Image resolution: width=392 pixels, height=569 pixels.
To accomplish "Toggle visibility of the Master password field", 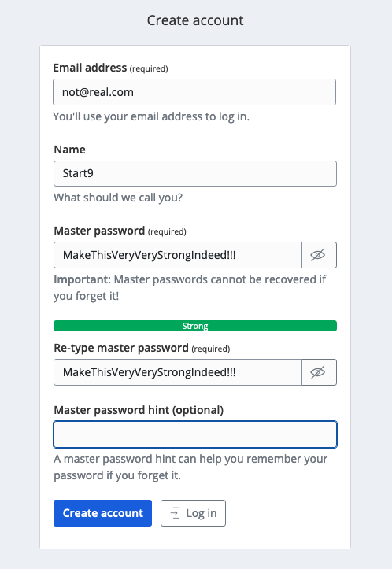I will coord(319,255).
